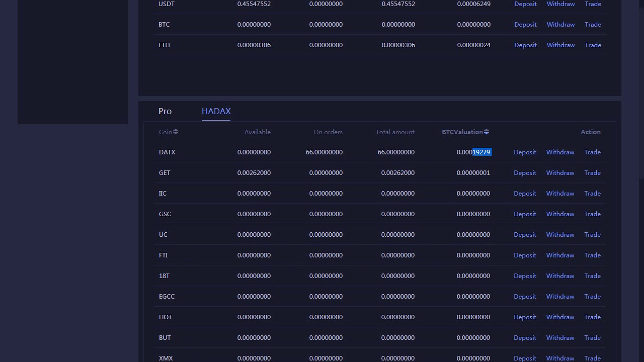Withdraw UC
The width and height of the screenshot is (644, 362).
[x=560, y=234]
